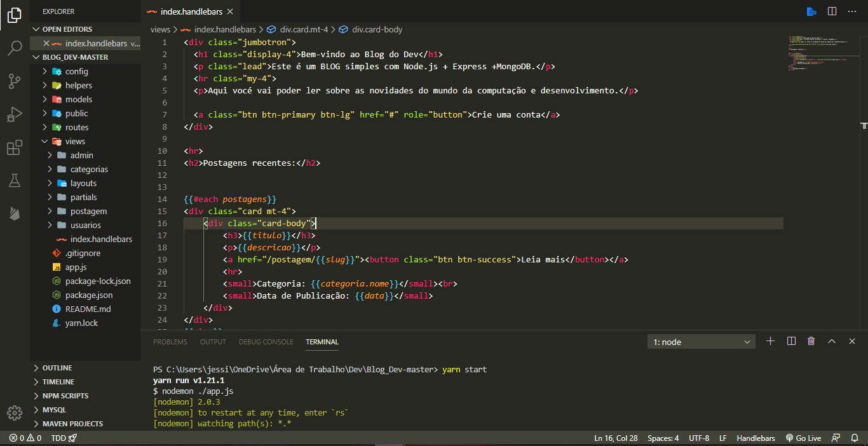
Task: Maximize the panel with chevron up
Action: coord(831,341)
